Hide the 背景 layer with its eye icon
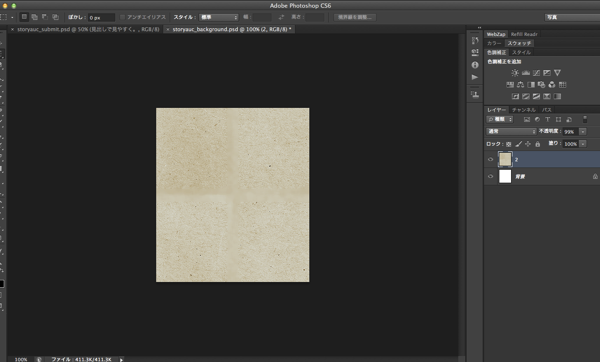Viewport: 600px width, 362px height. [491, 176]
